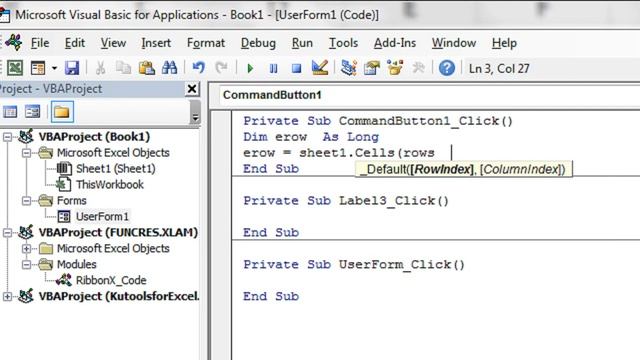Viewport: 640px width, 360px height.
Task: Open the Add-Ins menu
Action: click(395, 43)
